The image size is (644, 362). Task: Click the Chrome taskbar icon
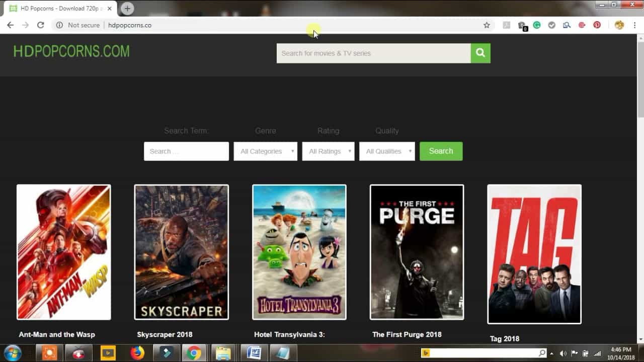[194, 353]
